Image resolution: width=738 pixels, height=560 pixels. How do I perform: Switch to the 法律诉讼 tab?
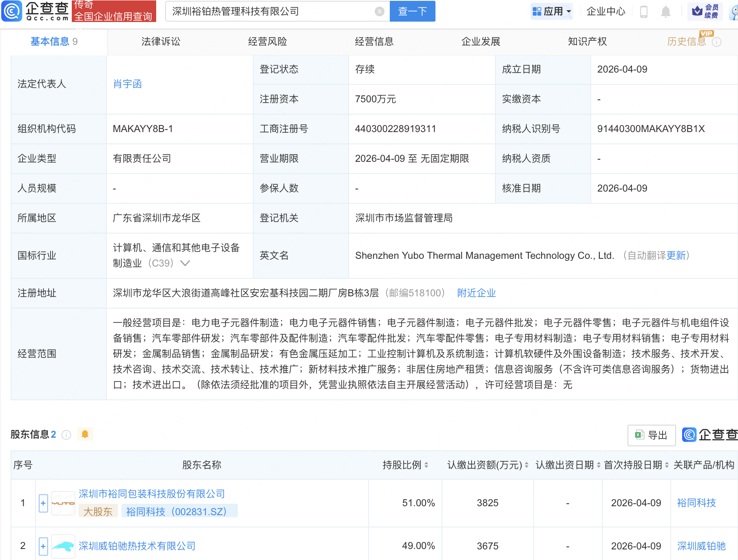point(161,41)
